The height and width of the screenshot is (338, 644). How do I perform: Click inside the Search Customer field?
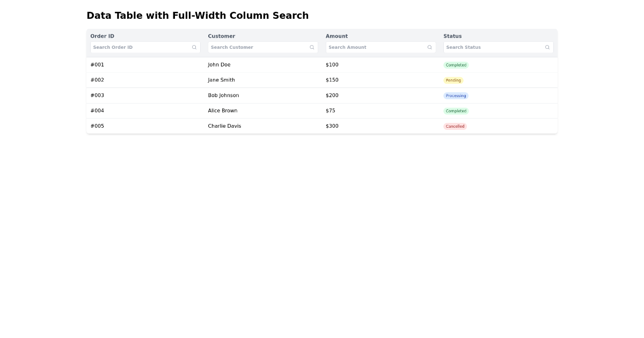pos(258,47)
